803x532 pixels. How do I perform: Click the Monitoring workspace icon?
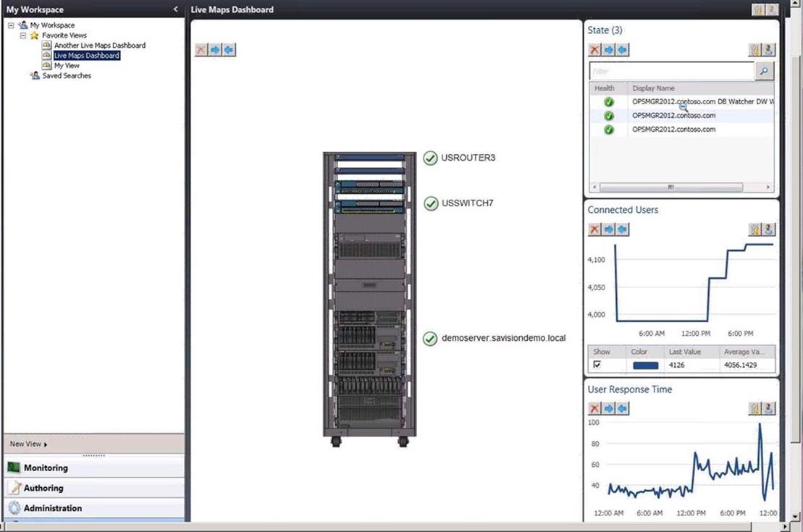[14, 468]
